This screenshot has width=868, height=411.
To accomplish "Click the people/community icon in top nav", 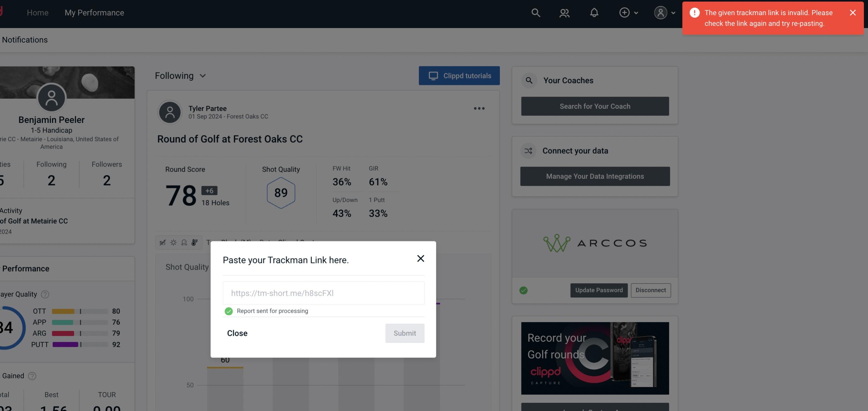I will [x=564, y=12].
